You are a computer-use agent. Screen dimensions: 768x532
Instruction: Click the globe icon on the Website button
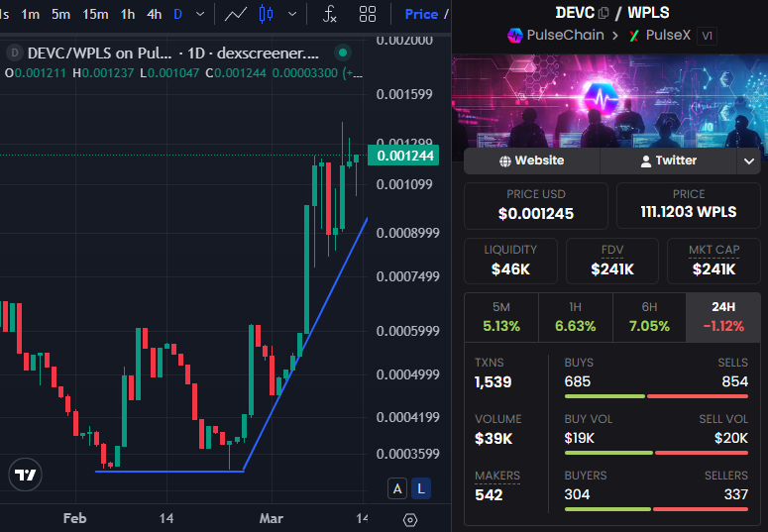point(505,161)
